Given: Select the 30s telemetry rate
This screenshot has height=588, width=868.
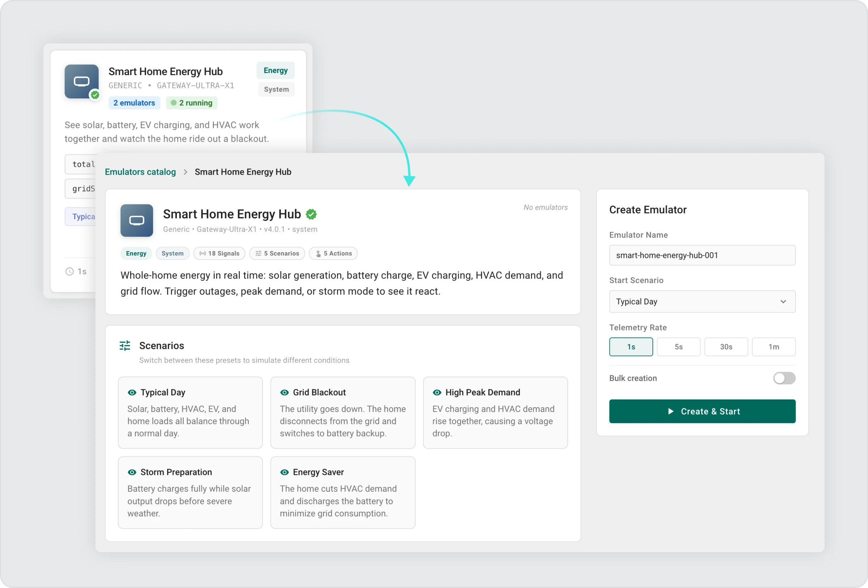Looking at the screenshot, I should pyautogui.click(x=726, y=347).
